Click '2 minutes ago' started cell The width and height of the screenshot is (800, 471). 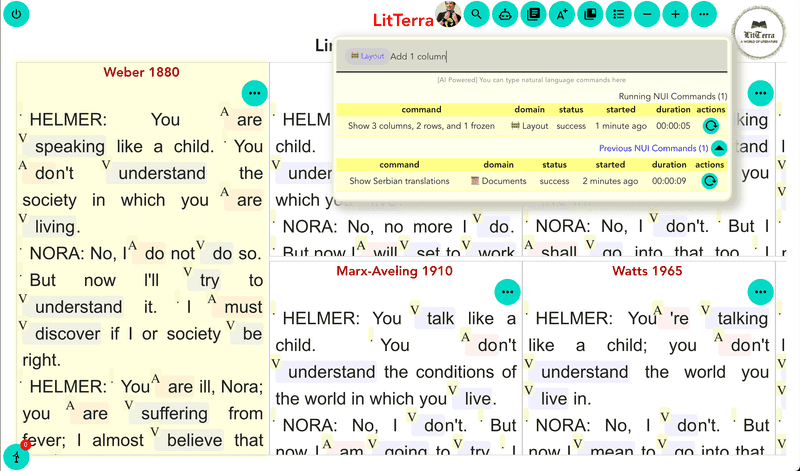610,181
